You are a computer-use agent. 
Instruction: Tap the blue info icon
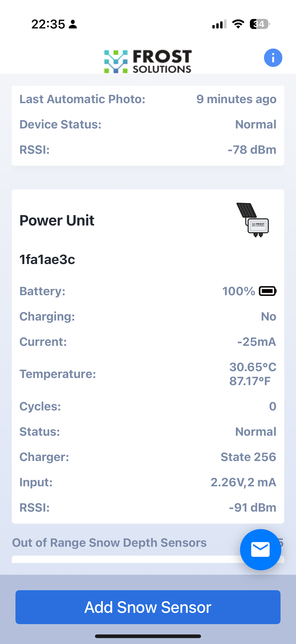[273, 58]
